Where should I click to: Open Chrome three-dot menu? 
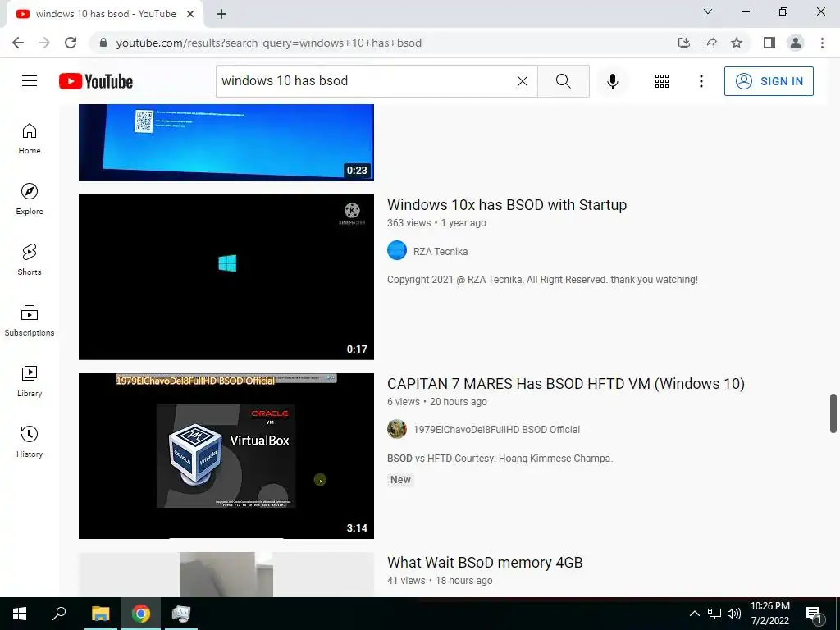[822, 43]
